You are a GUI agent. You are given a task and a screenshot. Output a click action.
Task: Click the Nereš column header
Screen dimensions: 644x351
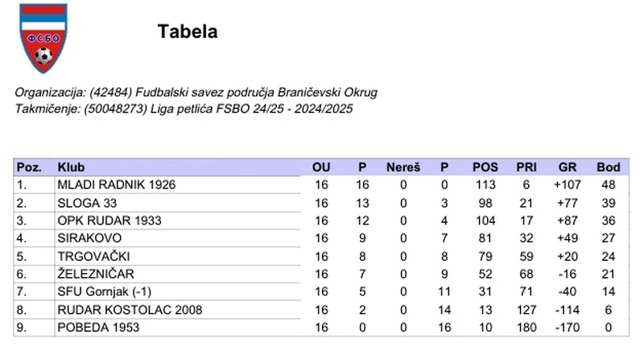(403, 167)
